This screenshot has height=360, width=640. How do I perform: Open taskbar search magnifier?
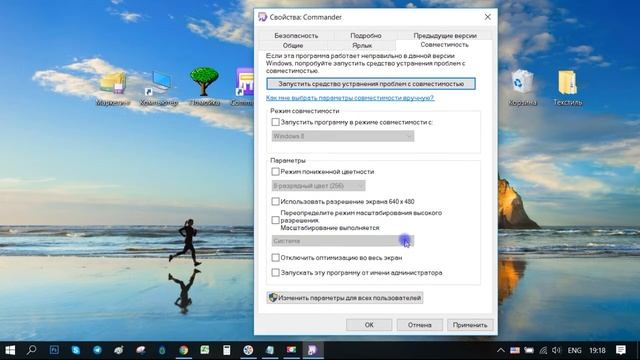(x=31, y=350)
